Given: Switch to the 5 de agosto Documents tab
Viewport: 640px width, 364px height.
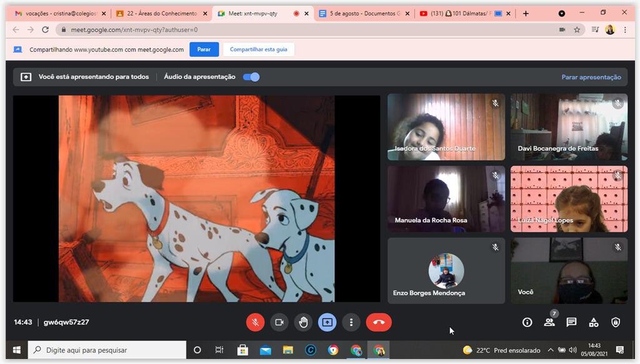Looking at the screenshot, I should (362, 13).
